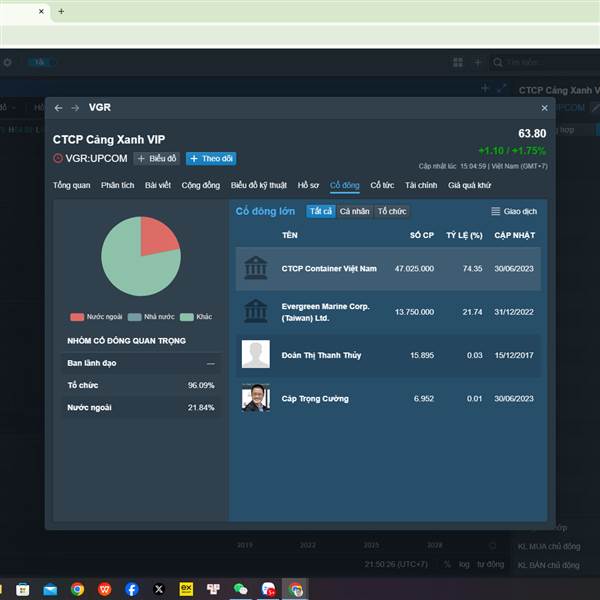Viewport: 600px width, 600px height.
Task: Open the Tổng quan tab
Action: pos(71,185)
